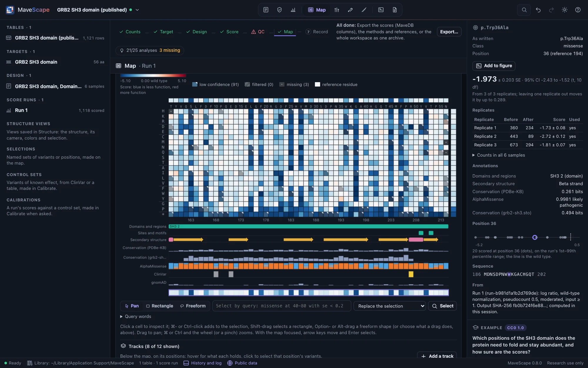Open the 21/25 analyses pill

150,50
